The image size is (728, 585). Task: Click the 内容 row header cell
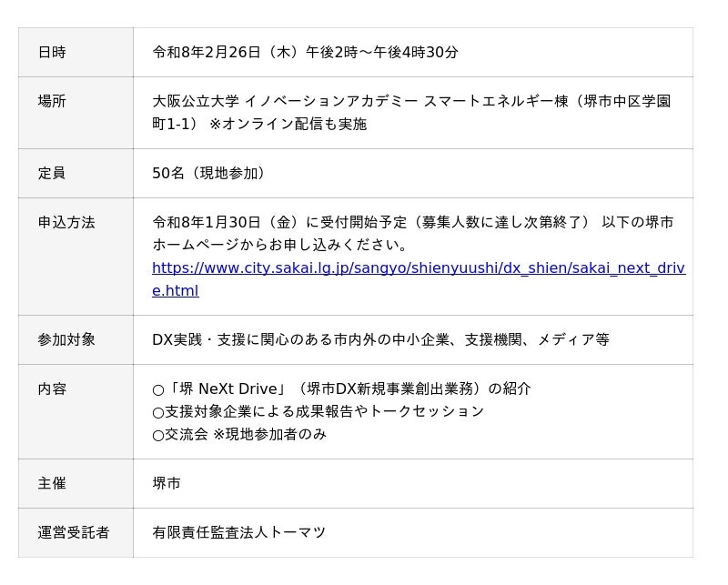coord(52,388)
